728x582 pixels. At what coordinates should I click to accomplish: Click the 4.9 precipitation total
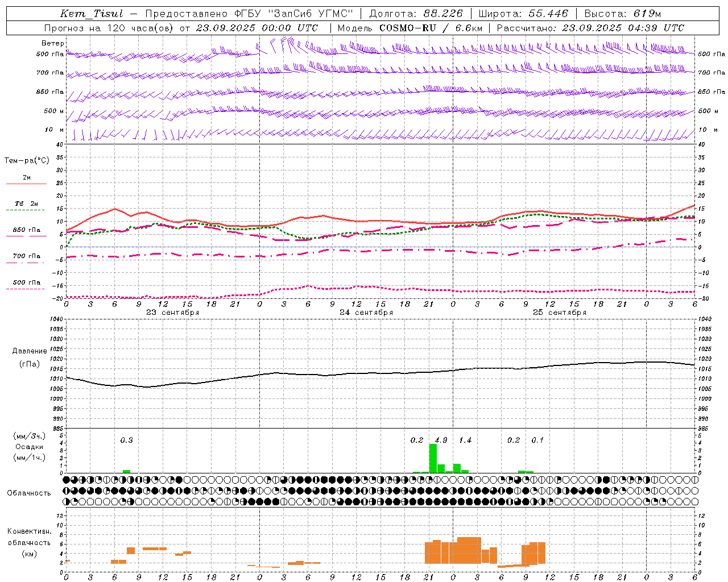[x=441, y=440]
